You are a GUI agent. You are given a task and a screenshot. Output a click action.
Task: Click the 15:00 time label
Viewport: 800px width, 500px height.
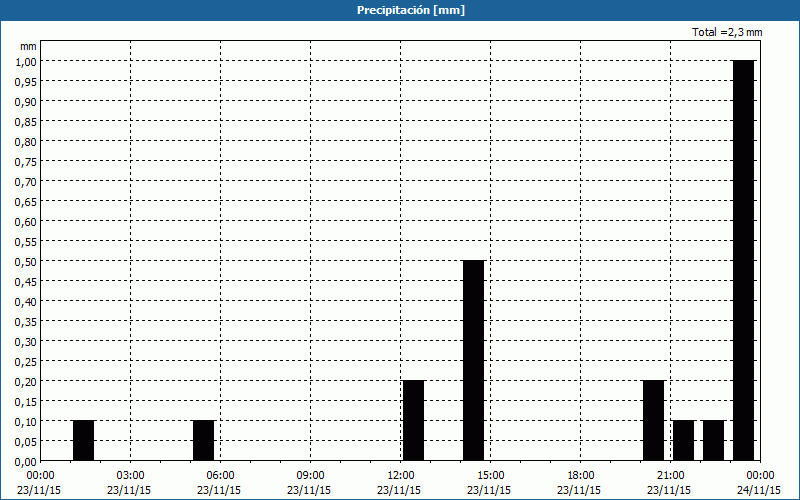coord(490,476)
